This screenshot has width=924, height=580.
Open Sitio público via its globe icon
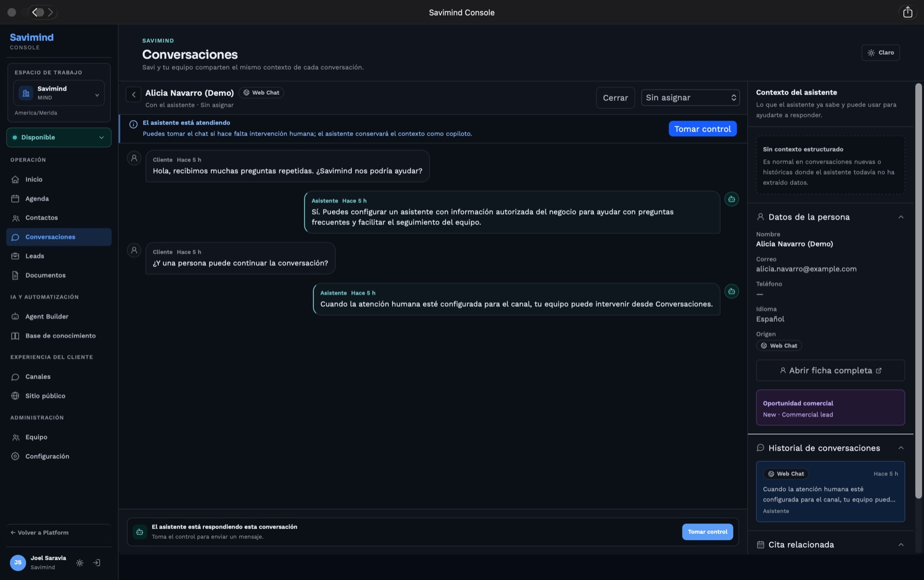(16, 396)
